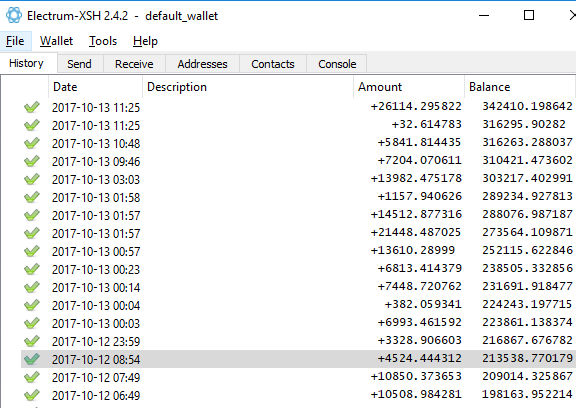Click checkmark icon on highlighted 2017-10-12 08:54 row
Image resolution: width=576 pixels, height=408 pixels.
click(x=32, y=359)
